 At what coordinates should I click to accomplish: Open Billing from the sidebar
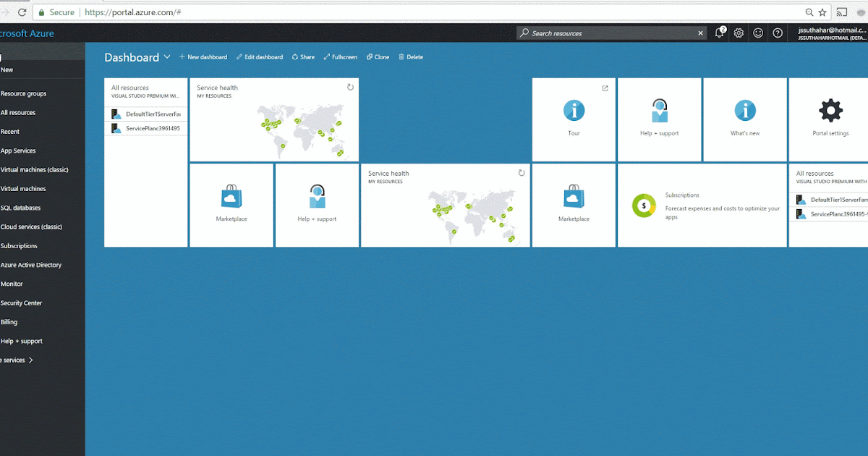pyautogui.click(x=9, y=321)
